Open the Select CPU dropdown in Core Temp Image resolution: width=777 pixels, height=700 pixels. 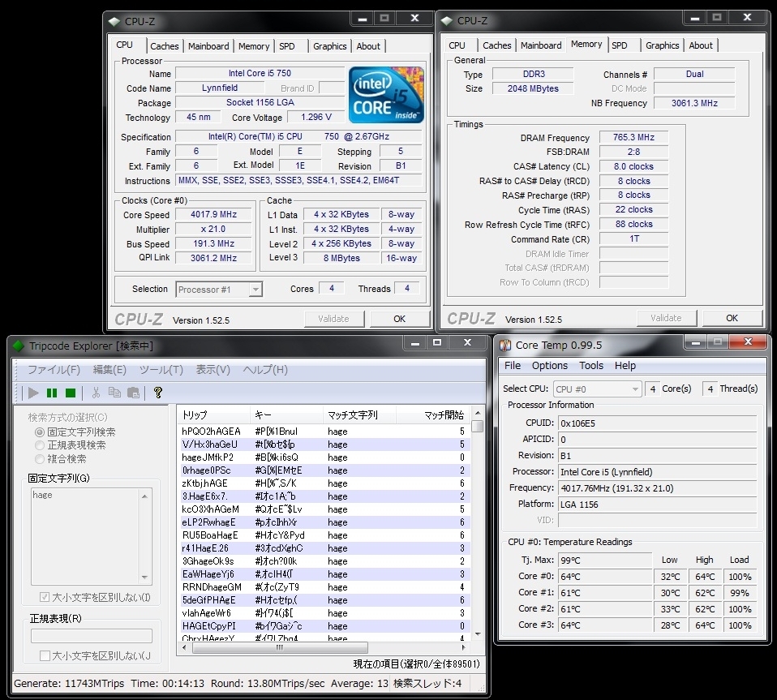click(x=597, y=389)
